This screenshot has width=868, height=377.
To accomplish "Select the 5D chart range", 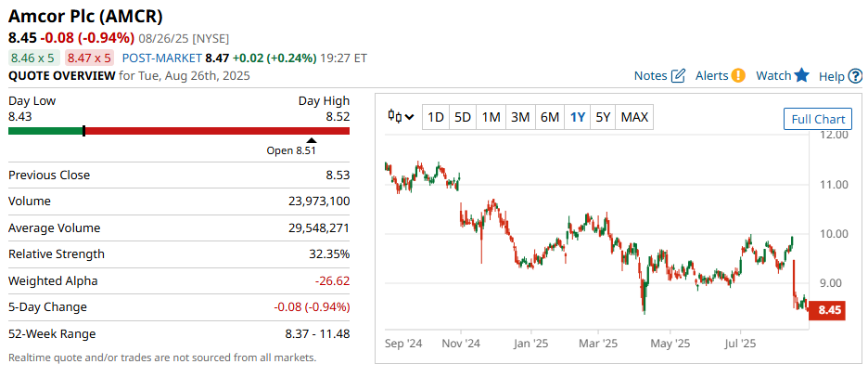I will pyautogui.click(x=462, y=118).
